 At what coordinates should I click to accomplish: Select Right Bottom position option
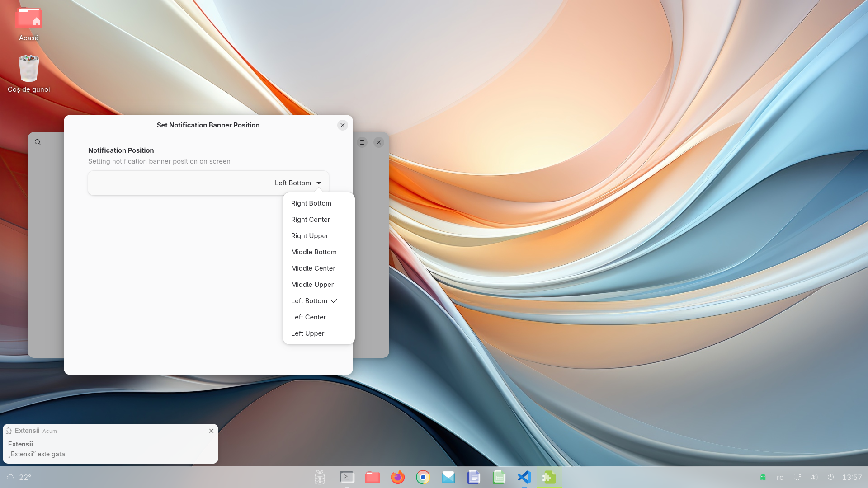pyautogui.click(x=311, y=203)
